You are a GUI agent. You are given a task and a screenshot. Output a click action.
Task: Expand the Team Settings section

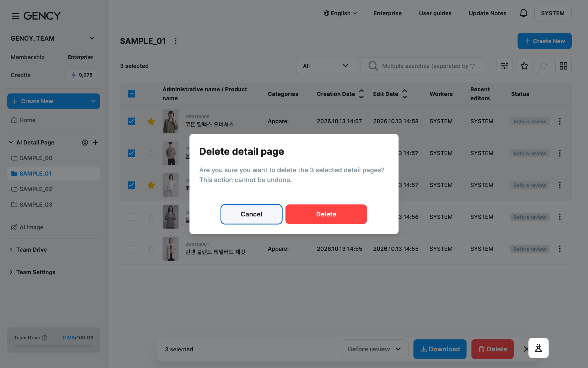tap(33, 272)
